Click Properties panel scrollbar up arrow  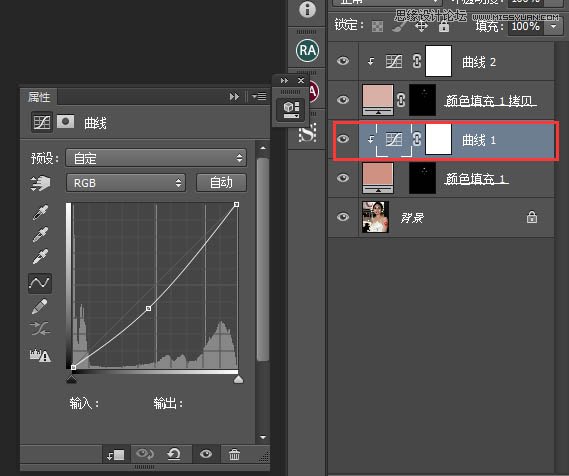point(263,148)
